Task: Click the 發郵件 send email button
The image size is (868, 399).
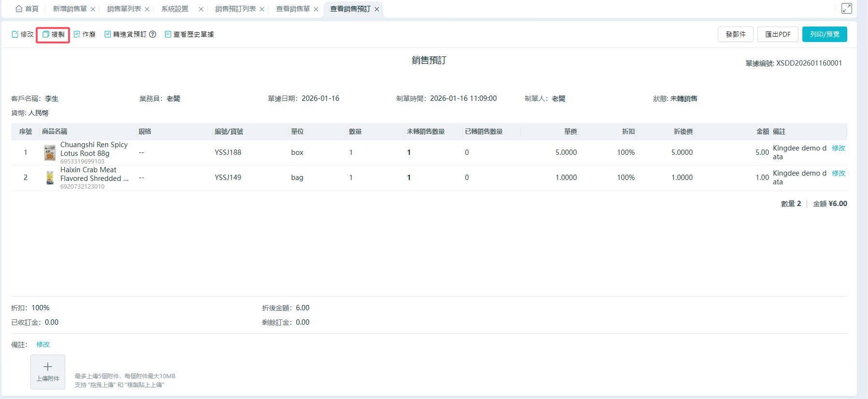Action: click(x=735, y=34)
